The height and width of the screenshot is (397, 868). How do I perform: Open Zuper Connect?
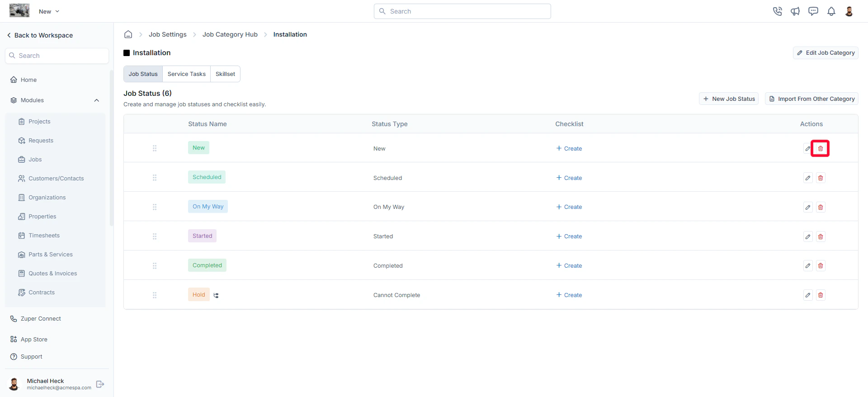35,319
